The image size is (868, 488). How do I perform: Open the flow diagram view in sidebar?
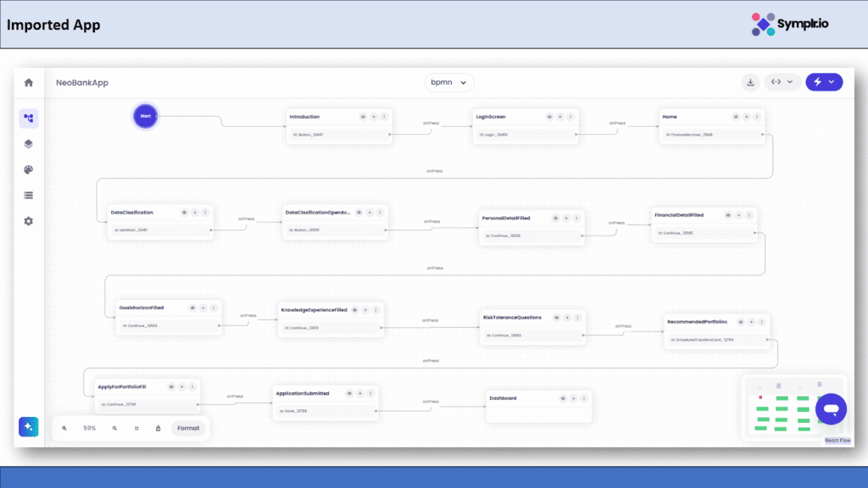pos(29,119)
